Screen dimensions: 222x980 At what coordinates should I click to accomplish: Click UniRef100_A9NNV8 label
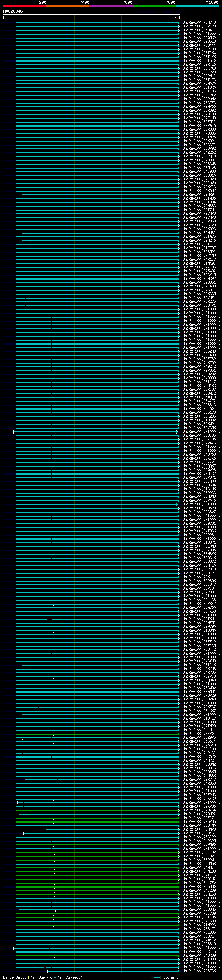pyautogui.click(x=199, y=829)
